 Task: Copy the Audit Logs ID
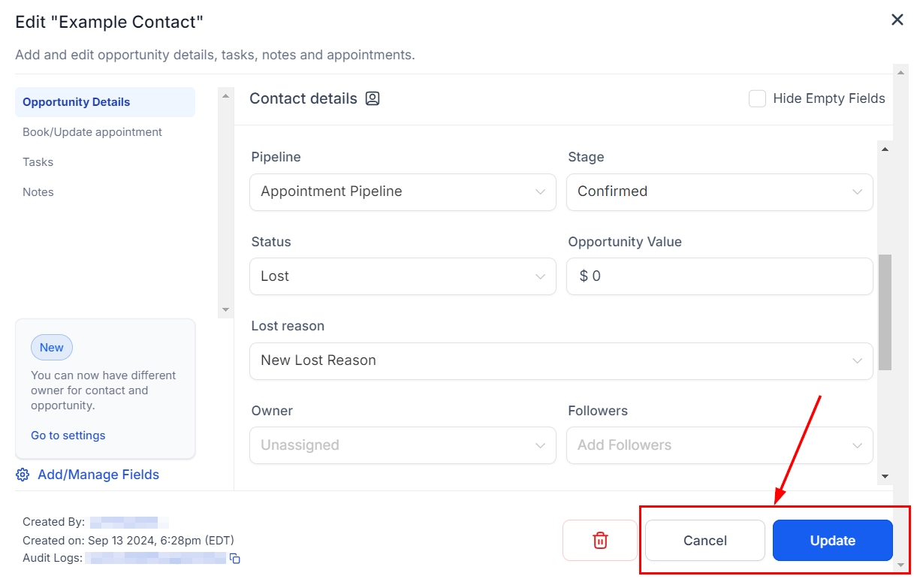[235, 559]
